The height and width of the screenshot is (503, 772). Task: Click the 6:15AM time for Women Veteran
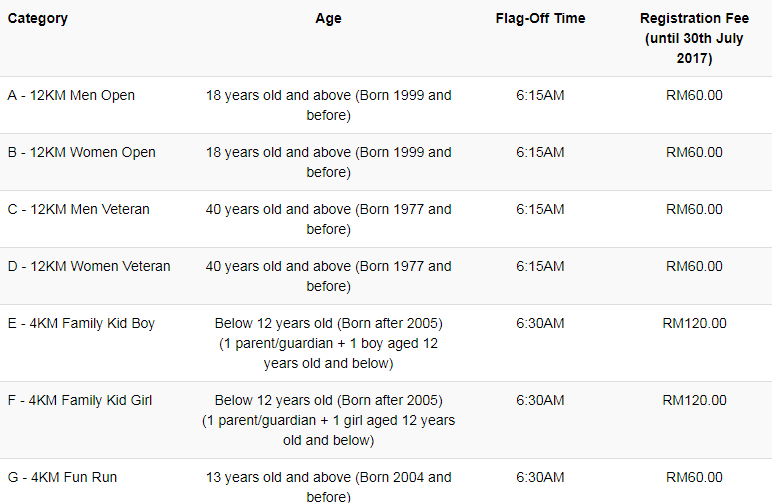540,267
